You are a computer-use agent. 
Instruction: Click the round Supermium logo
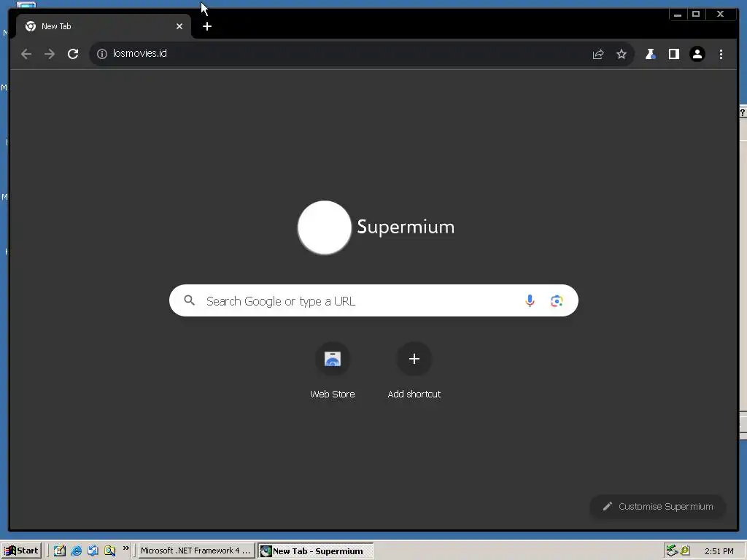[325, 227]
